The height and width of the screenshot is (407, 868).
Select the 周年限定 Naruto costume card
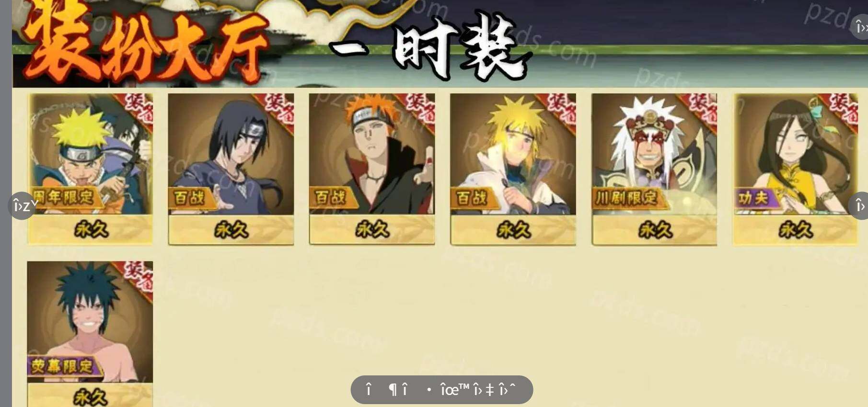click(x=90, y=169)
